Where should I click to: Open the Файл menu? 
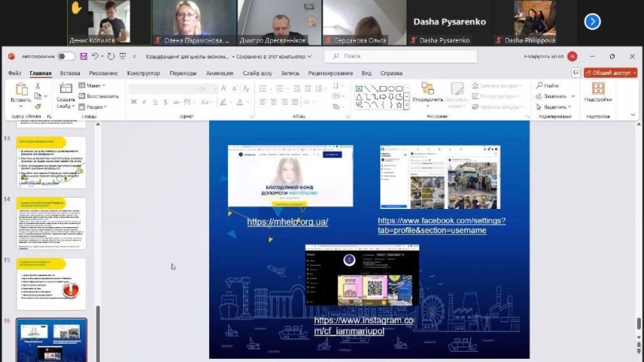pyautogui.click(x=14, y=73)
